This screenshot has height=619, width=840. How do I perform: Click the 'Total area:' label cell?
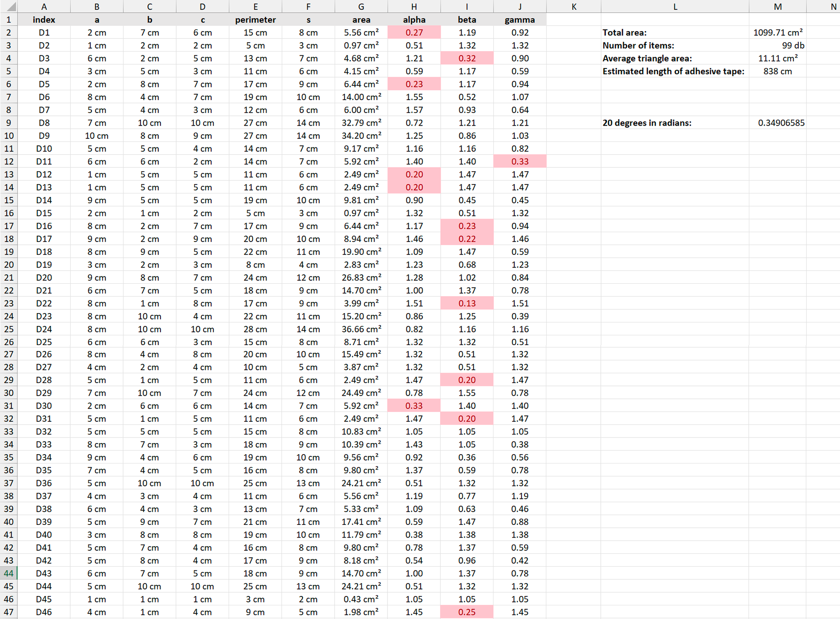point(675,32)
